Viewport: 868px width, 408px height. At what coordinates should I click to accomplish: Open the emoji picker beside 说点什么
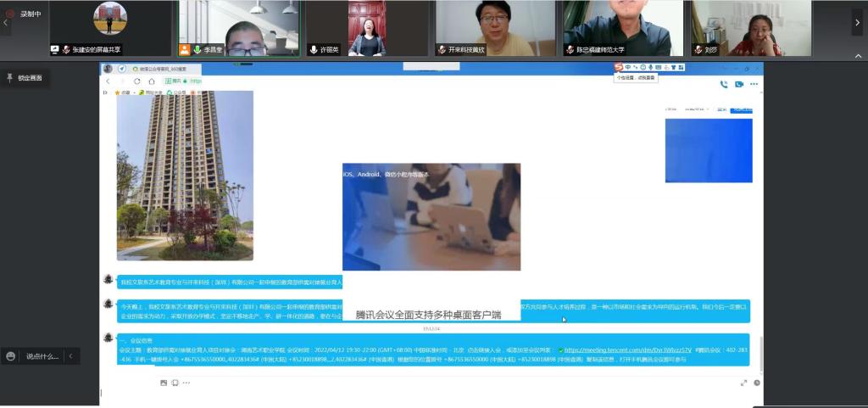click(10, 356)
